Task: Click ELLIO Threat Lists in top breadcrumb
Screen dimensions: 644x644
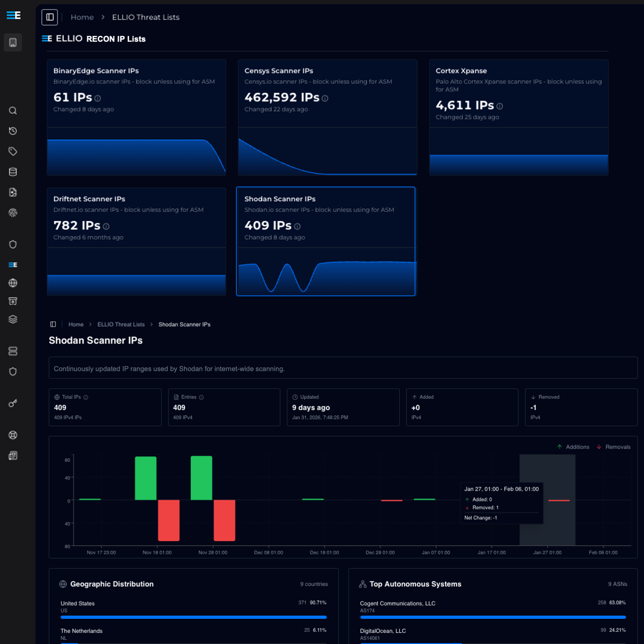Action: 146,17
